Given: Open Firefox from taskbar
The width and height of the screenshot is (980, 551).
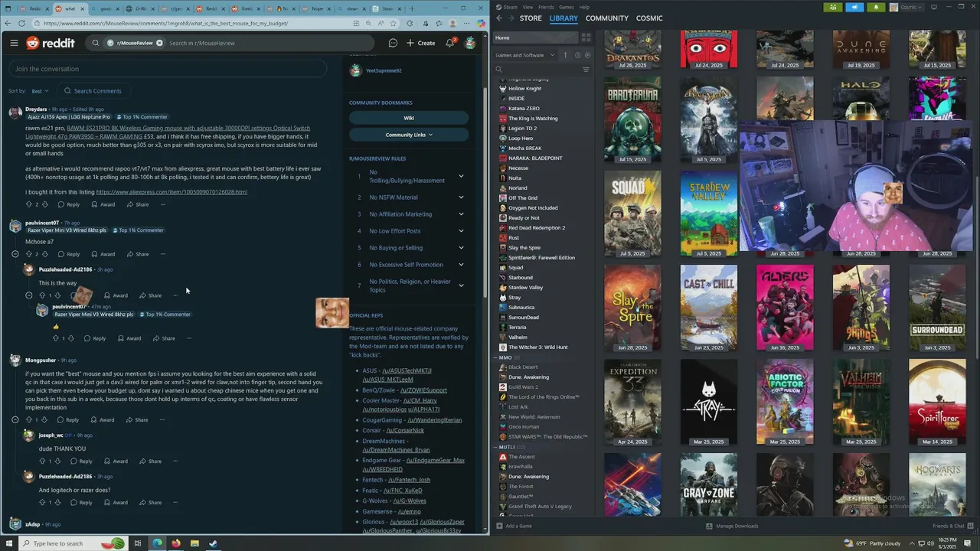Looking at the screenshot, I should (x=176, y=543).
